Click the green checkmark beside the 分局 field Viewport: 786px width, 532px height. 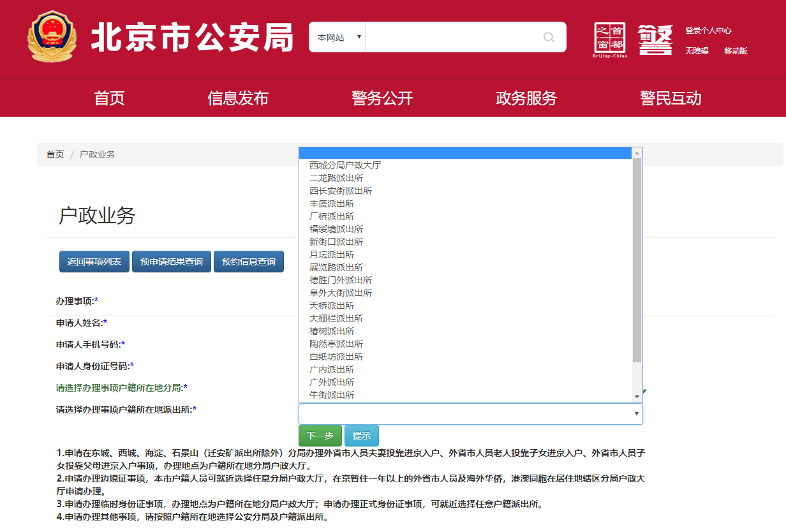646,391
